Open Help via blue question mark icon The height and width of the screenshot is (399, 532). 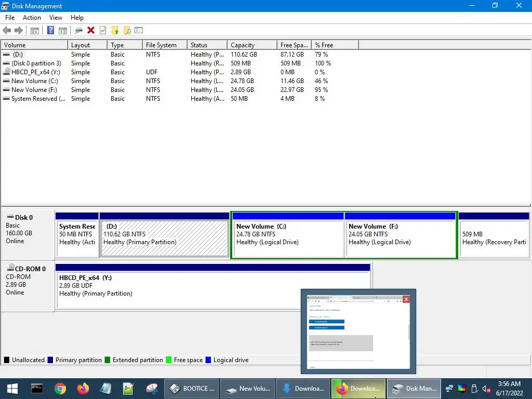click(50, 31)
